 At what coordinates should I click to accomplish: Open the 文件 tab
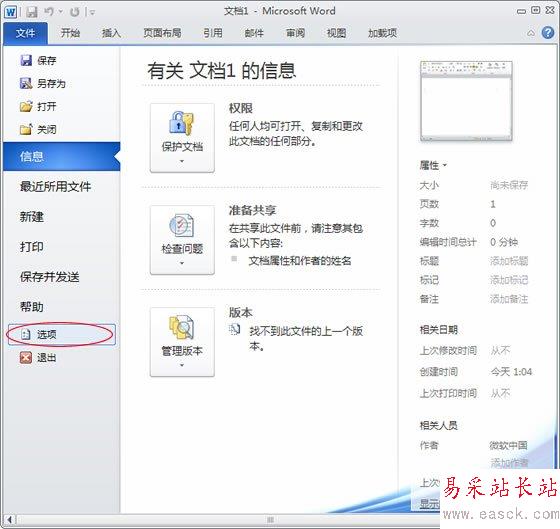[25, 33]
